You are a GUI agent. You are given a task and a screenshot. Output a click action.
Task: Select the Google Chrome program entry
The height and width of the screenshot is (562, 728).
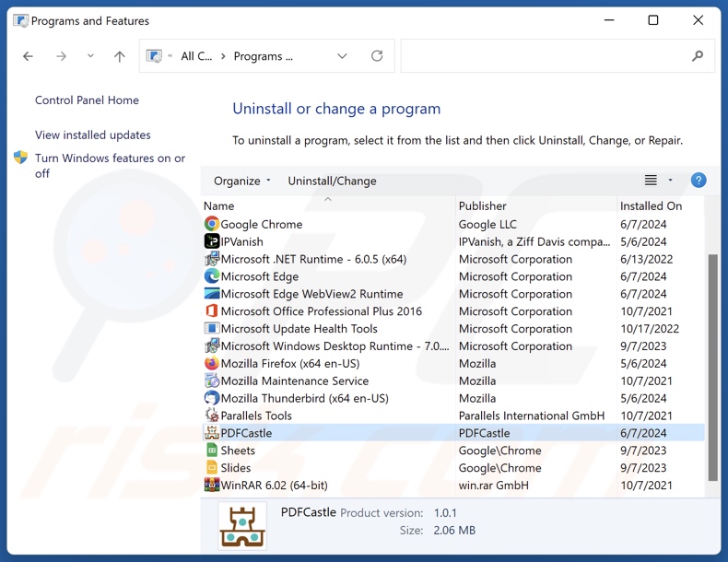pos(262,224)
